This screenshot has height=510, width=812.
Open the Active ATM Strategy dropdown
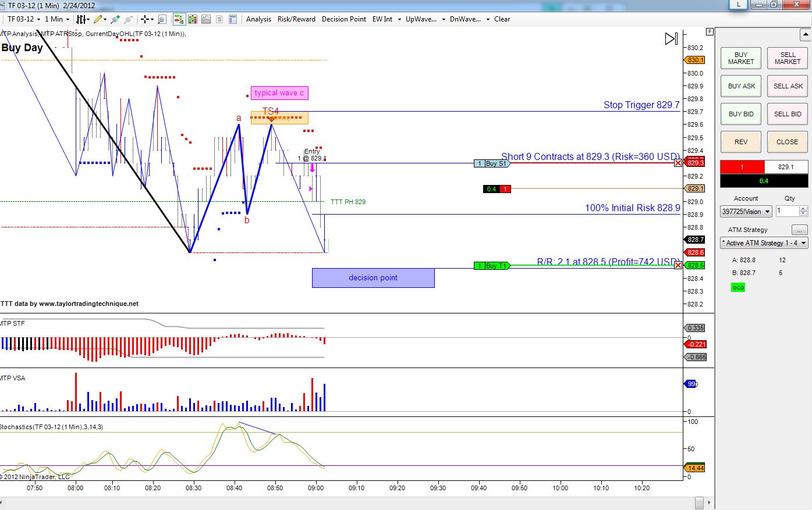click(764, 243)
